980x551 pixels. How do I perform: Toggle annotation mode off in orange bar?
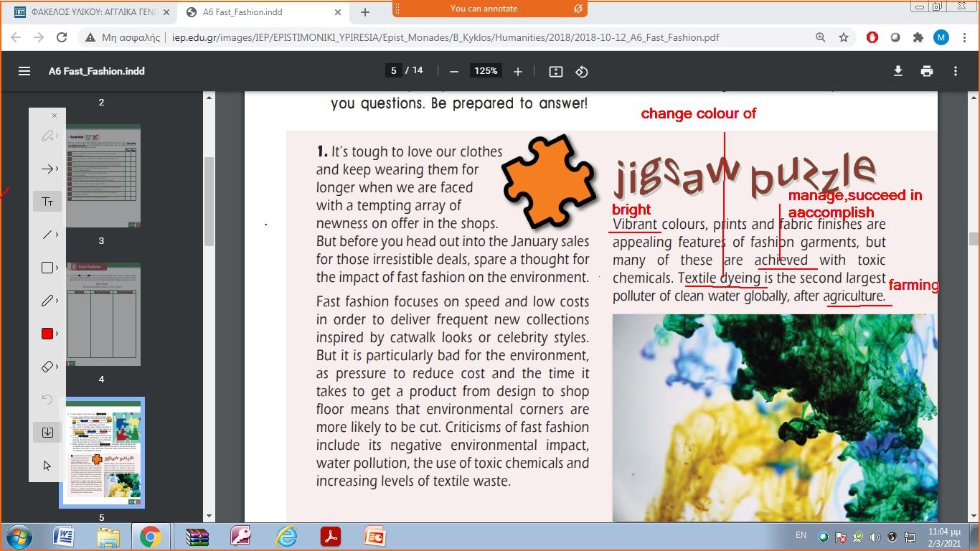(x=578, y=9)
